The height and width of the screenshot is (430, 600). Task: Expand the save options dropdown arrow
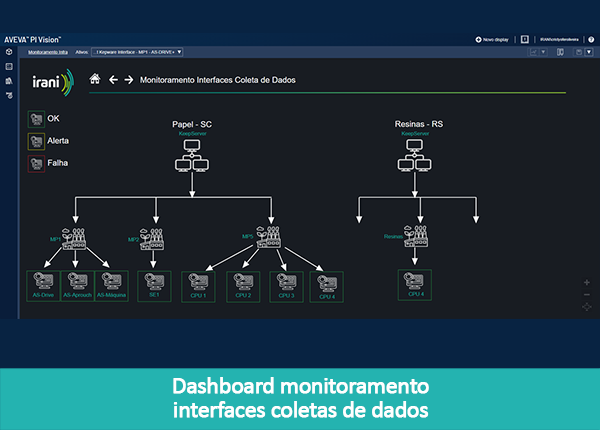coord(589,52)
